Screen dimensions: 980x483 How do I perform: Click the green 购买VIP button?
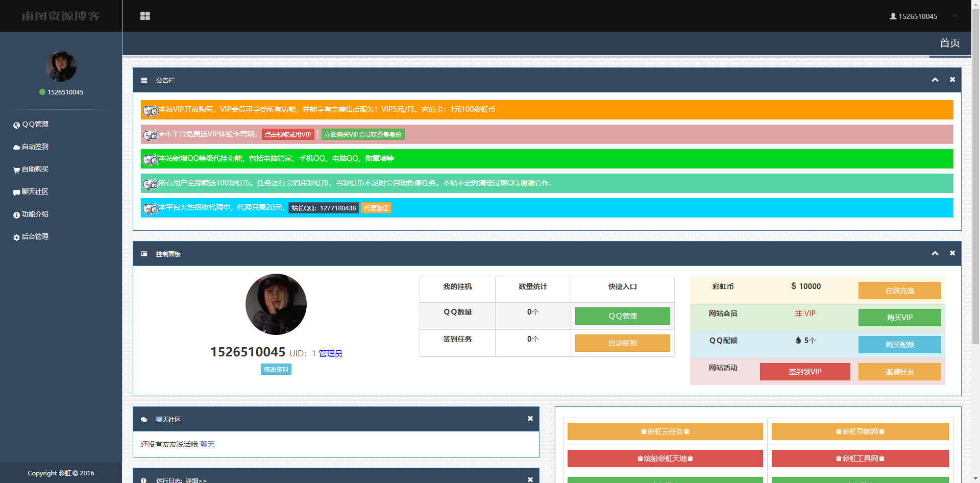coord(899,318)
